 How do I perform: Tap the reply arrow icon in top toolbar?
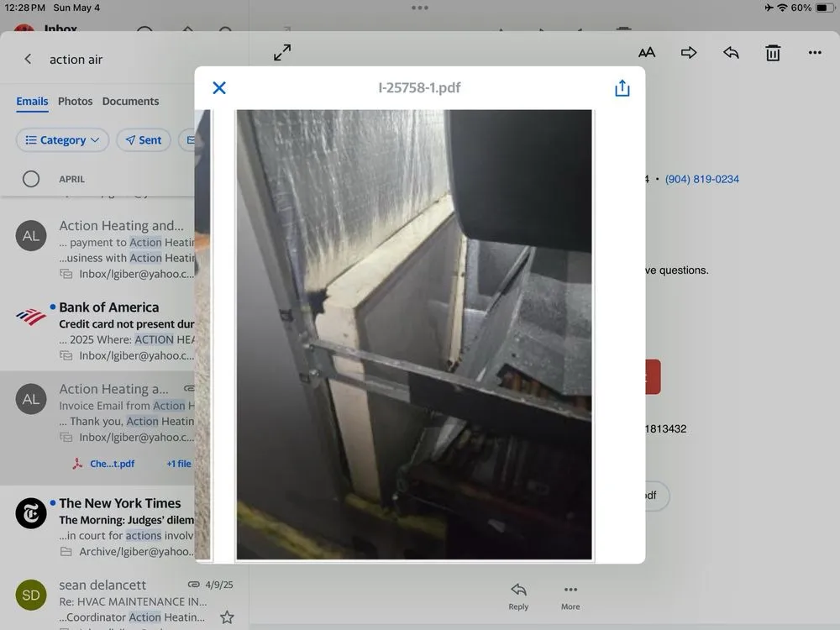click(x=731, y=53)
